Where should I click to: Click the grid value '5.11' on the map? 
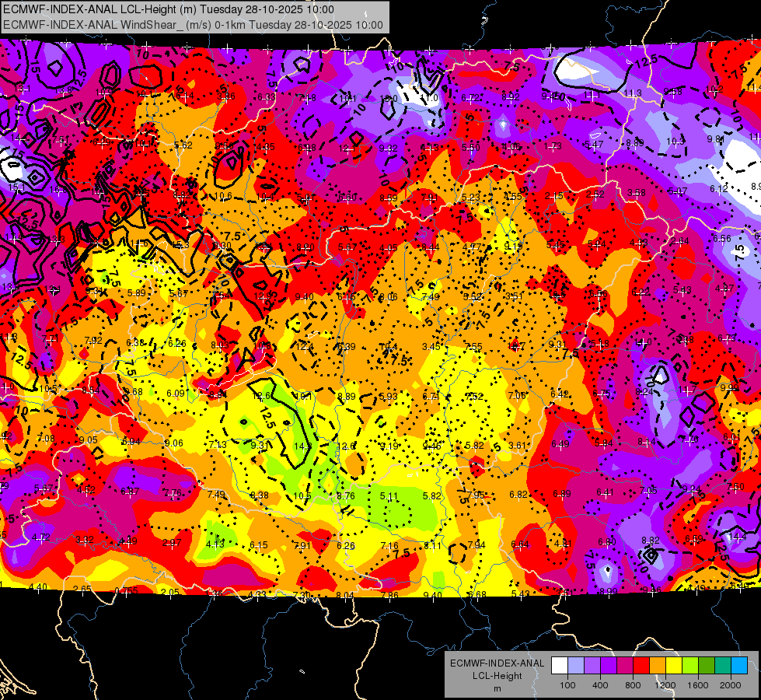tap(389, 496)
